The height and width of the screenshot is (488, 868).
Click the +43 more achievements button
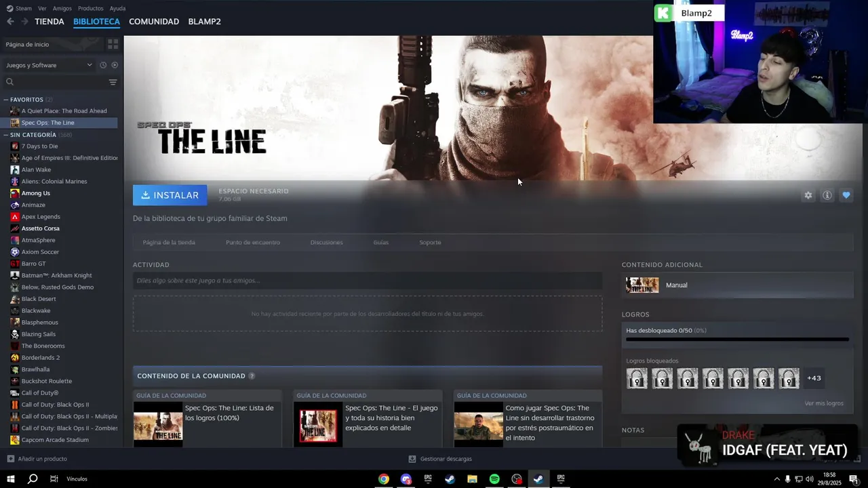point(814,378)
